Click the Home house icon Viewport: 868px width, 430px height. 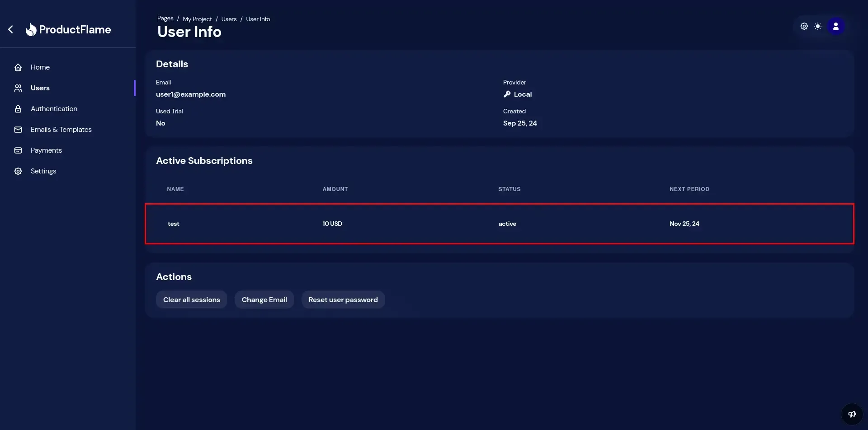click(18, 67)
